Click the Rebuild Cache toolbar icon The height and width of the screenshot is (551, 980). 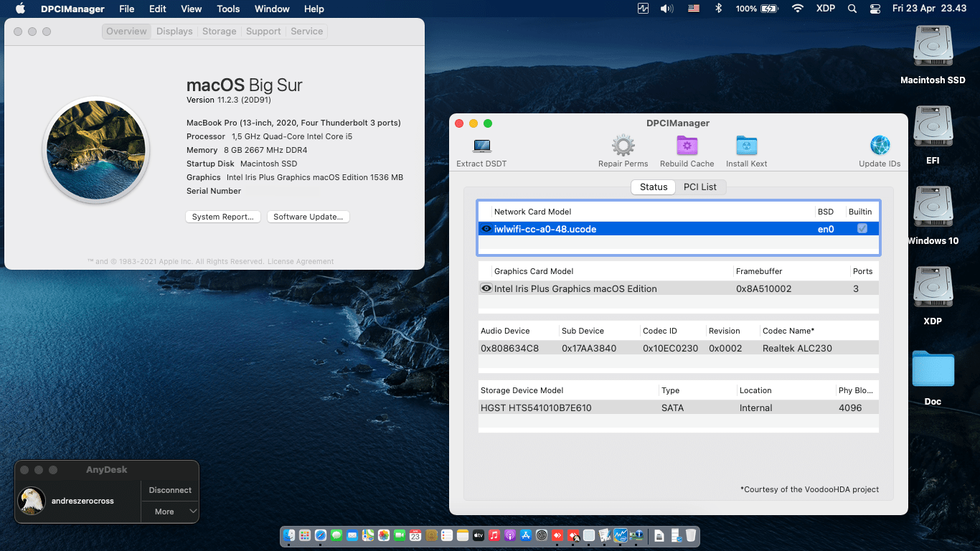point(687,146)
